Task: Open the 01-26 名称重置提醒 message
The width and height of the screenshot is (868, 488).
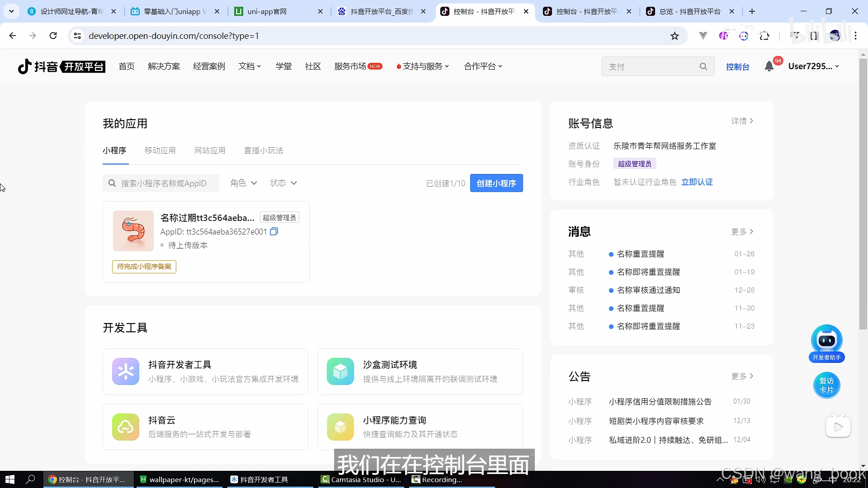Action: click(640, 254)
